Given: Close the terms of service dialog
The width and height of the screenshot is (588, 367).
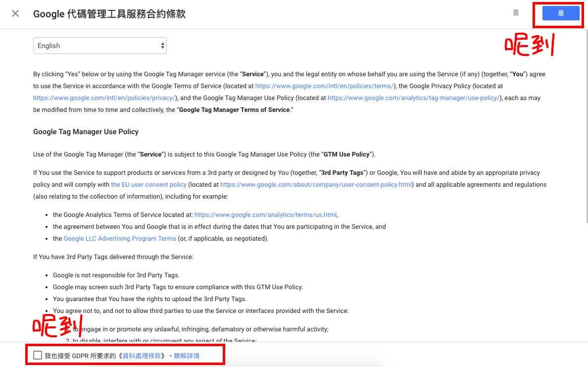Looking at the screenshot, I should (15, 13).
